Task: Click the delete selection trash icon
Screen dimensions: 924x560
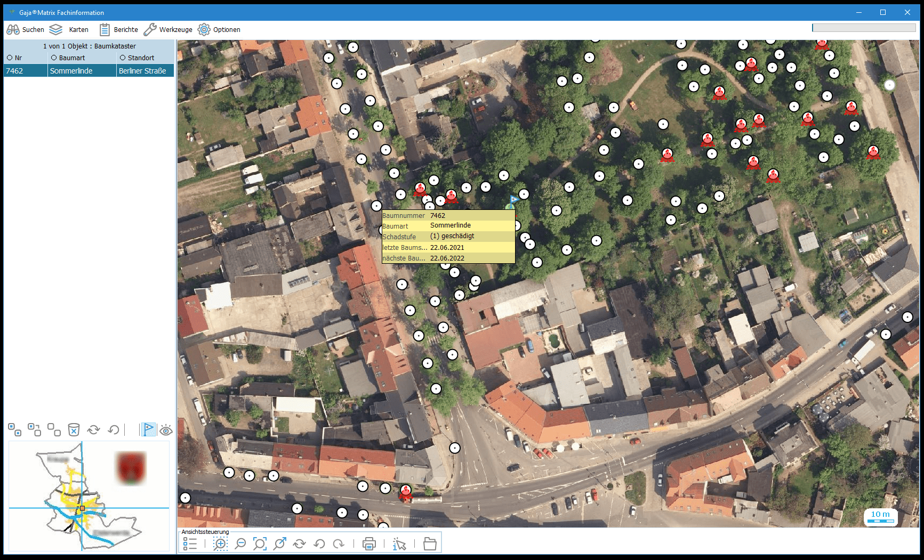Action: pos(74,429)
